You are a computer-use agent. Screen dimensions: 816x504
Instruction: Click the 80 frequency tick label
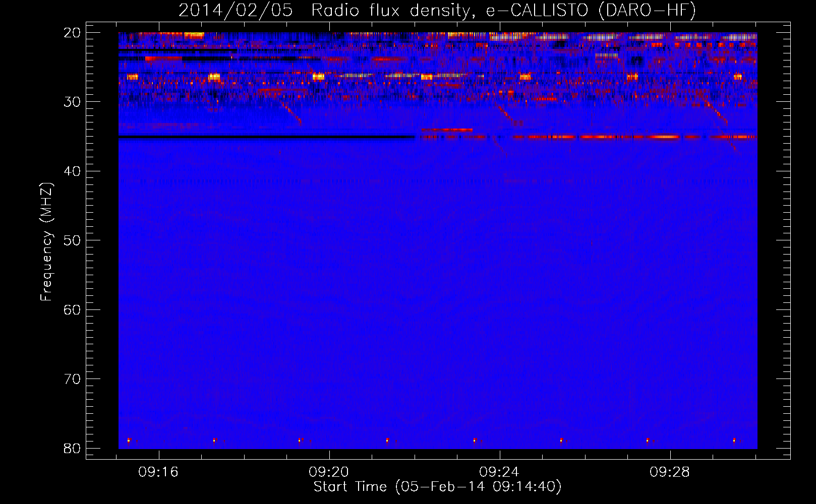pyautogui.click(x=72, y=449)
